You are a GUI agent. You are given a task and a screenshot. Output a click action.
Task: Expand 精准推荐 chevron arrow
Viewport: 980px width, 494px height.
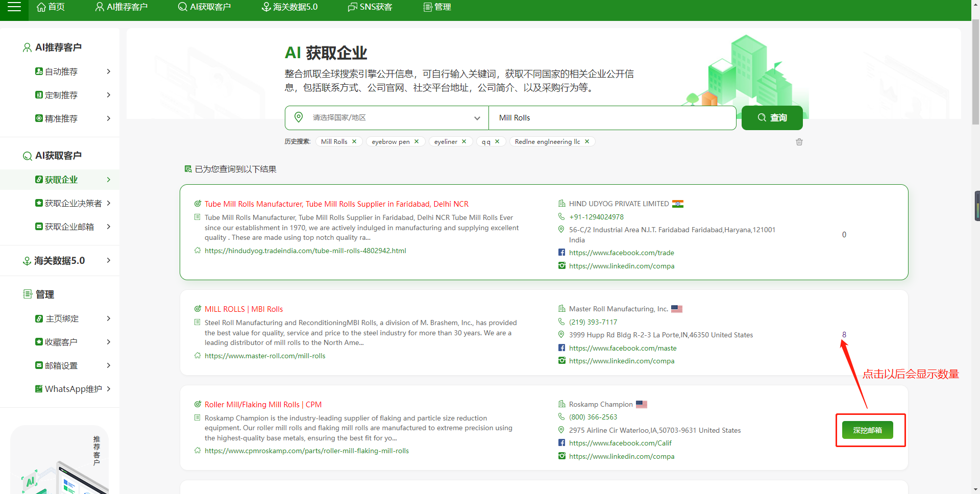click(x=108, y=118)
